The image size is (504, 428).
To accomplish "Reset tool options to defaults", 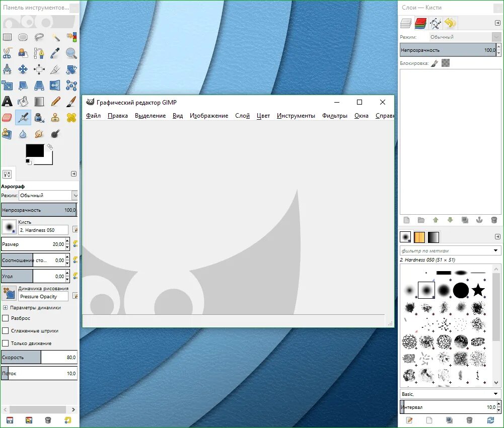I will pos(67,420).
